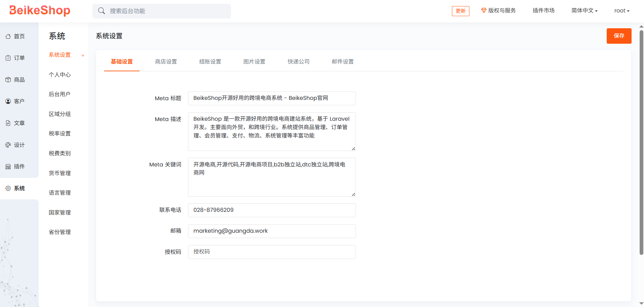Click the page vertical scrollbar thumb
The width and height of the screenshot is (644, 307).
click(641, 143)
